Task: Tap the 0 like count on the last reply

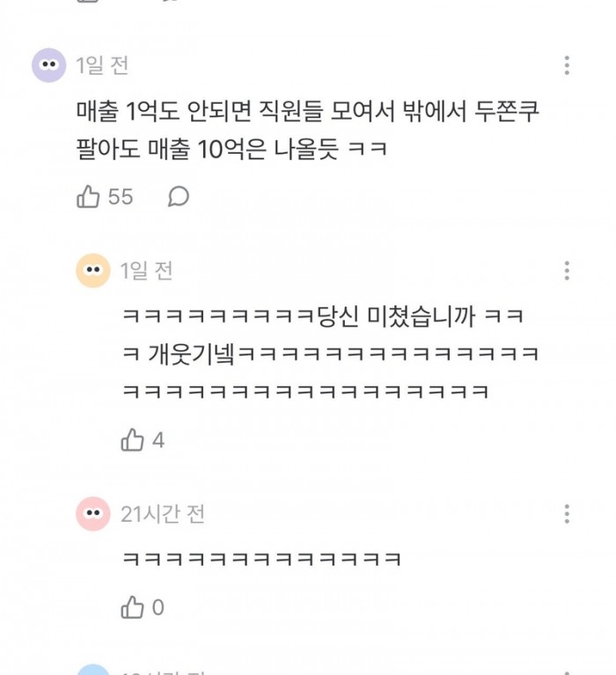Action: coord(158,607)
